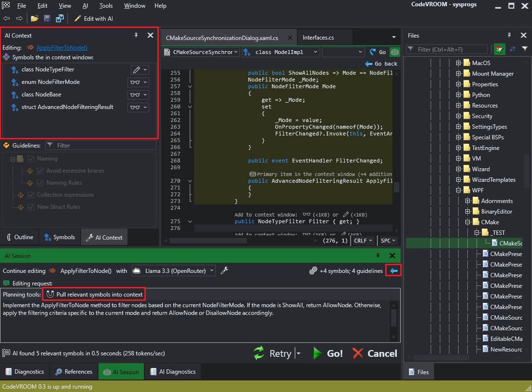The image size is (532, 392).
Task: Click the blue left arrow in AI Session
Action: pyautogui.click(x=393, y=270)
